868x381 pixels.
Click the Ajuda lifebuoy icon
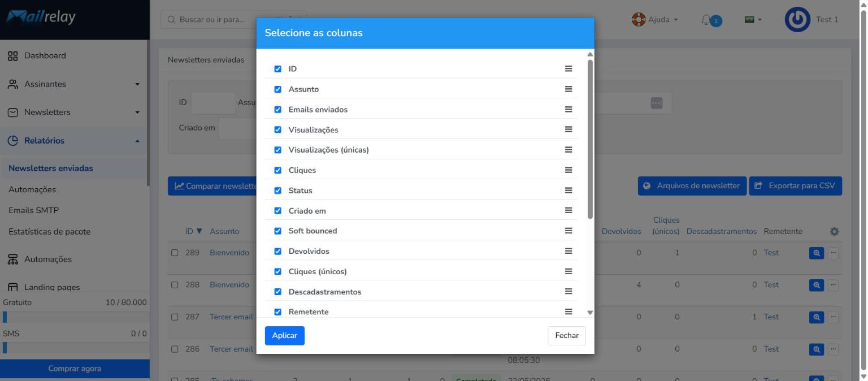tap(639, 20)
